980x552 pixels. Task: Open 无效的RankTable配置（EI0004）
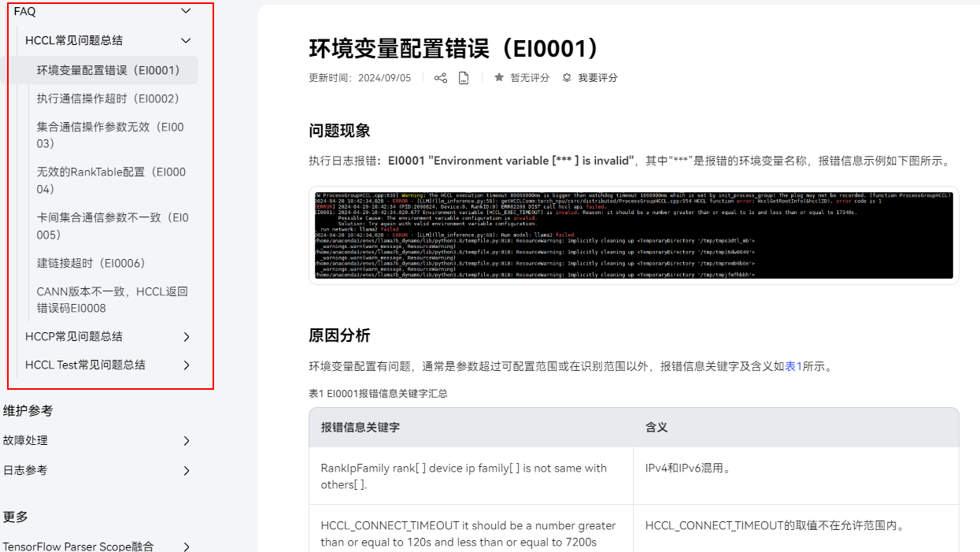point(111,181)
